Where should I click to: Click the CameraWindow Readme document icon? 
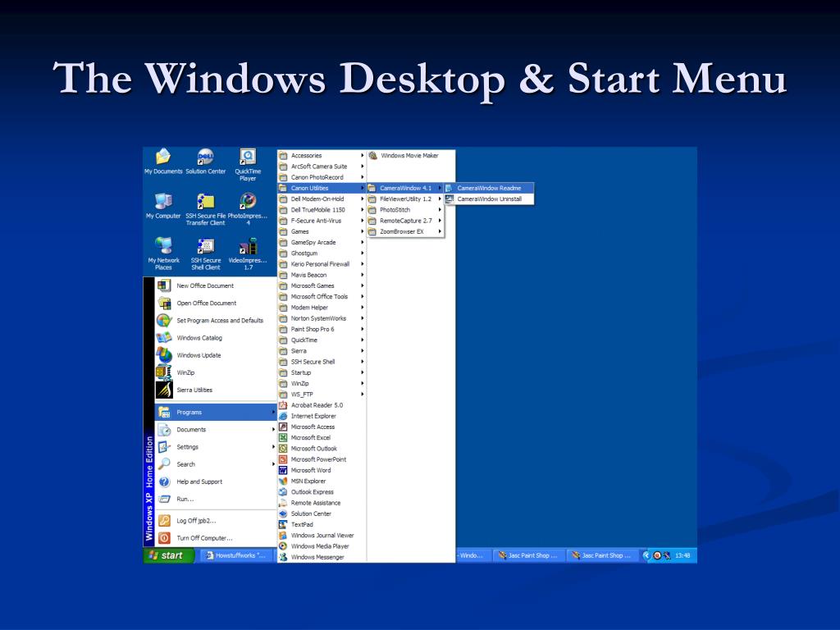pos(450,188)
